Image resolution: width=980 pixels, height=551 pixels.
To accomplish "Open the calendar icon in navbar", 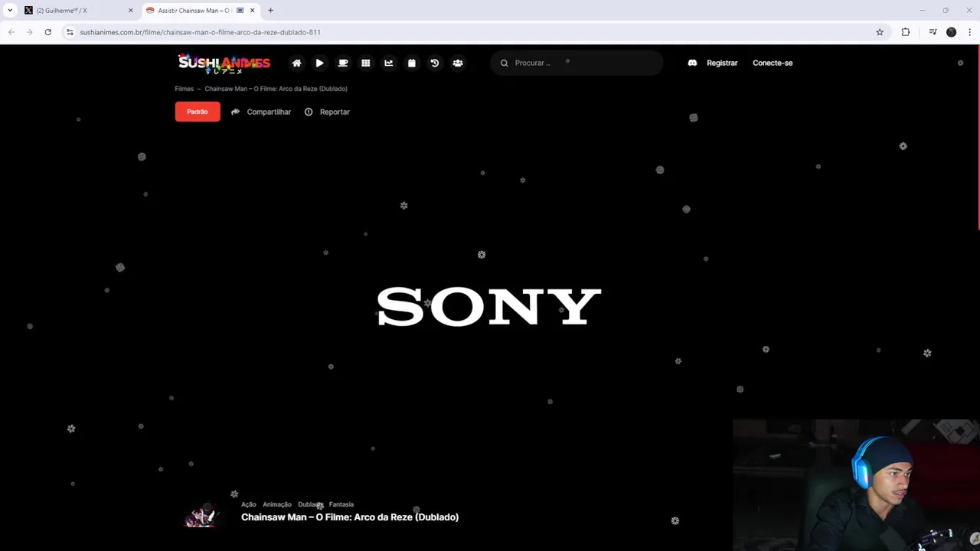I will coord(411,63).
